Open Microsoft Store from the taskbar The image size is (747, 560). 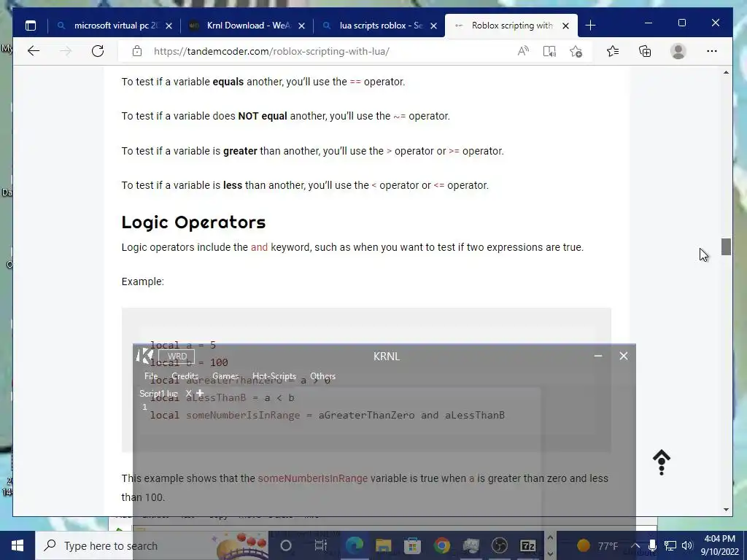pyautogui.click(x=413, y=545)
